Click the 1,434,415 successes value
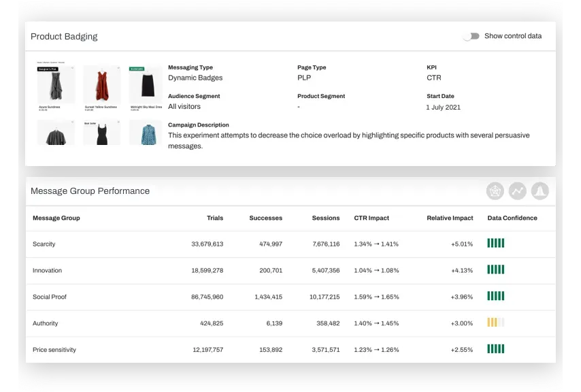The image size is (581, 392). 268,297
